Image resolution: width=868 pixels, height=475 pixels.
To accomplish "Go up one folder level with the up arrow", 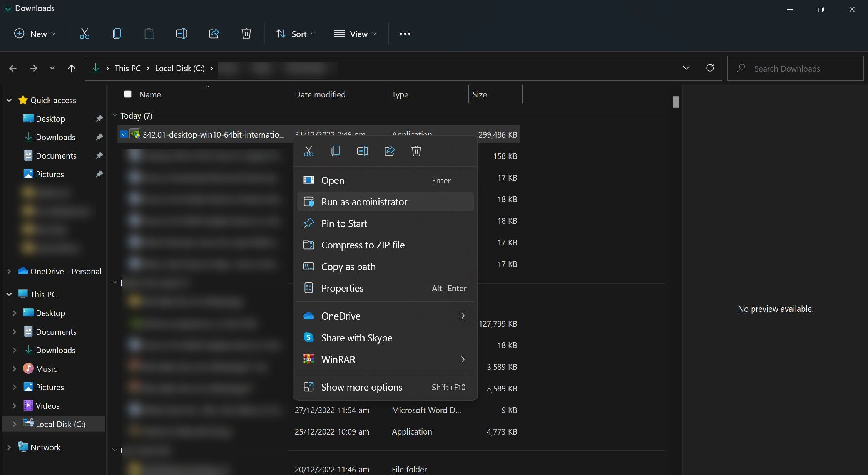I will pyautogui.click(x=71, y=69).
